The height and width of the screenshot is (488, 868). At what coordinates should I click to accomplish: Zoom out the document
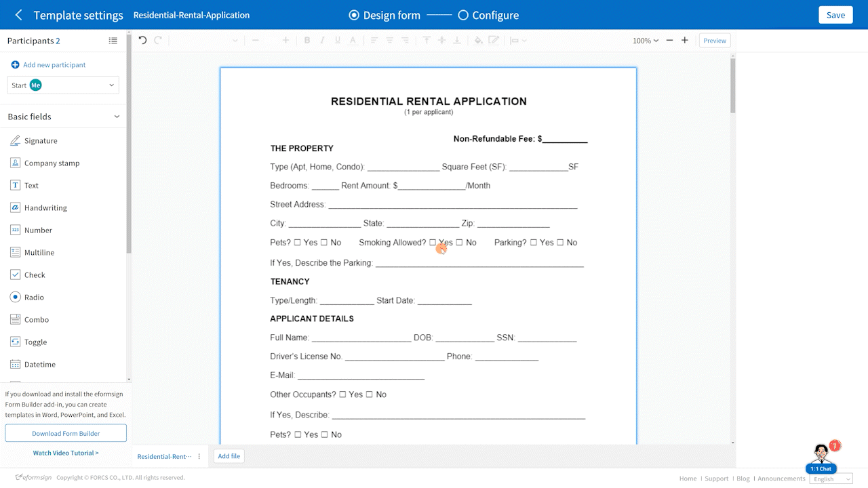(x=669, y=41)
